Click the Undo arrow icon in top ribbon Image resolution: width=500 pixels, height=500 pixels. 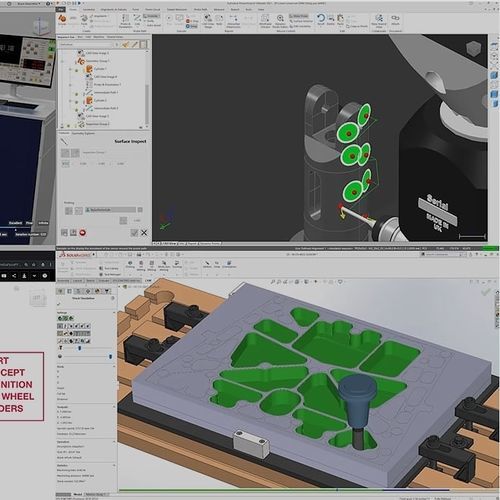click(x=321, y=18)
